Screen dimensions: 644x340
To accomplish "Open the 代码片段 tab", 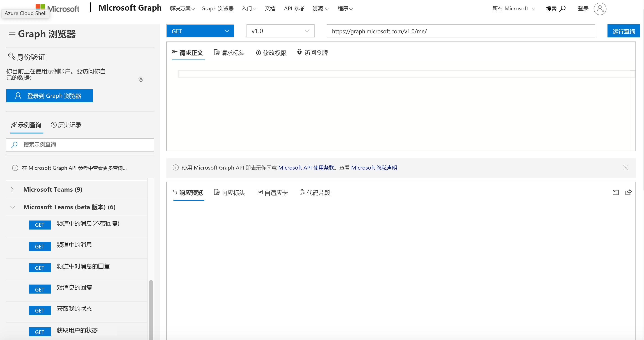I will click(315, 192).
